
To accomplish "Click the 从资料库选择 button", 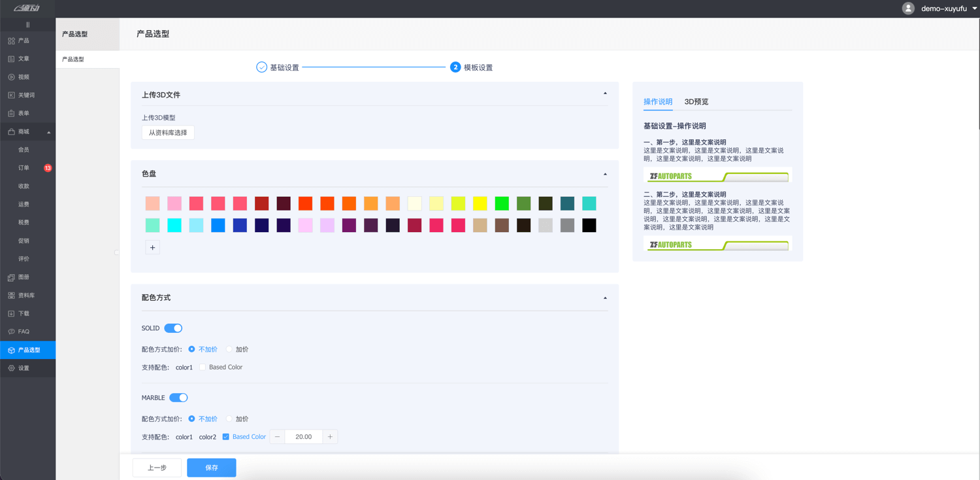I will point(168,133).
